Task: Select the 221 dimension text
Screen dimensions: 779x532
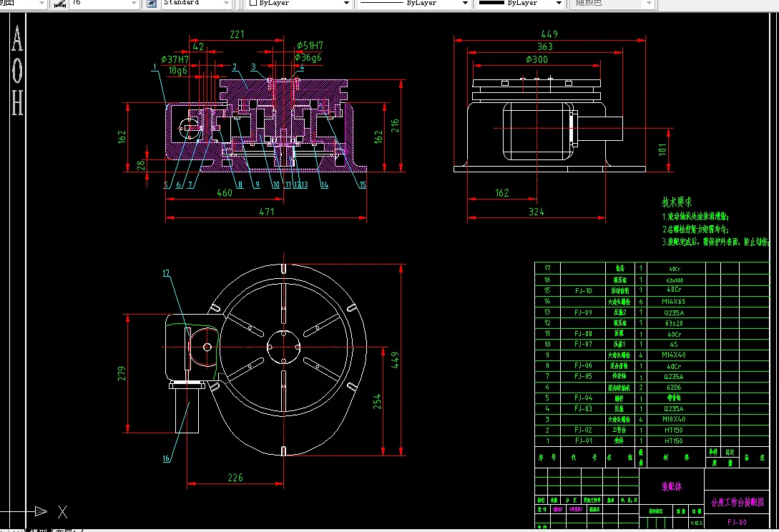Action: 237,34
